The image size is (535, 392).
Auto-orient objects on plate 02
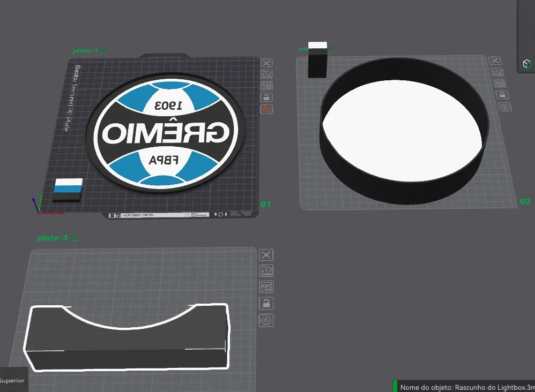point(497,72)
